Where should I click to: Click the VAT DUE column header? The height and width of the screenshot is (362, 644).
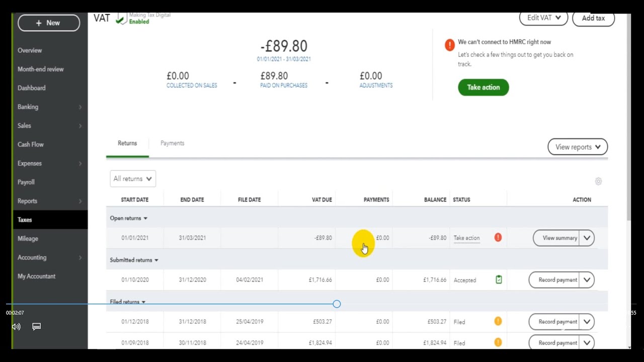pyautogui.click(x=322, y=200)
